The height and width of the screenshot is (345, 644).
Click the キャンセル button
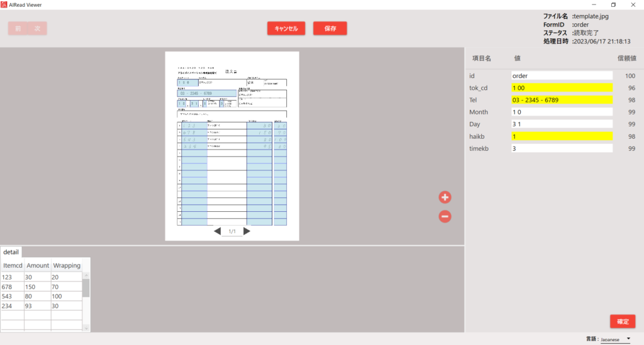[x=286, y=28]
